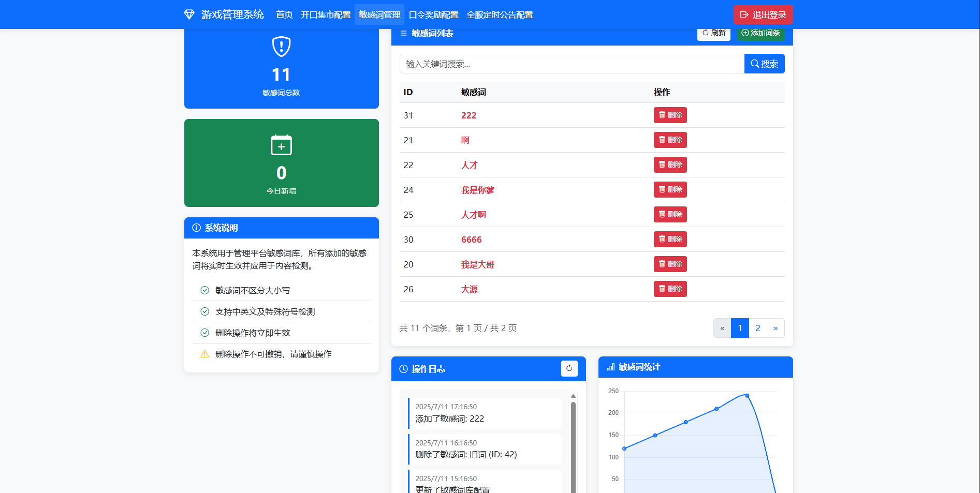Open 口令奖励配置 menu item
This screenshot has width=980, height=493.
(x=434, y=14)
